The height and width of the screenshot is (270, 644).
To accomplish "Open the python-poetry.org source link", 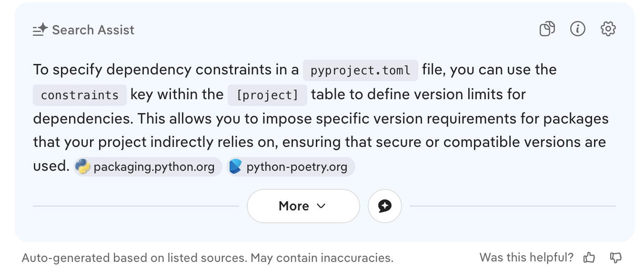I will point(297,167).
